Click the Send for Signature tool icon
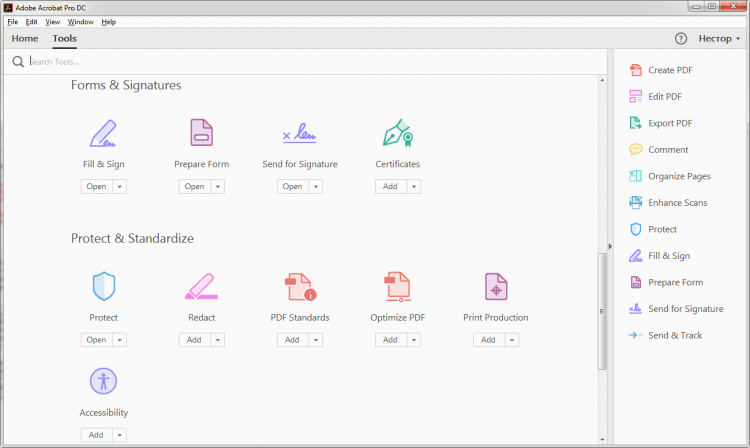The image size is (750, 448). 299,132
